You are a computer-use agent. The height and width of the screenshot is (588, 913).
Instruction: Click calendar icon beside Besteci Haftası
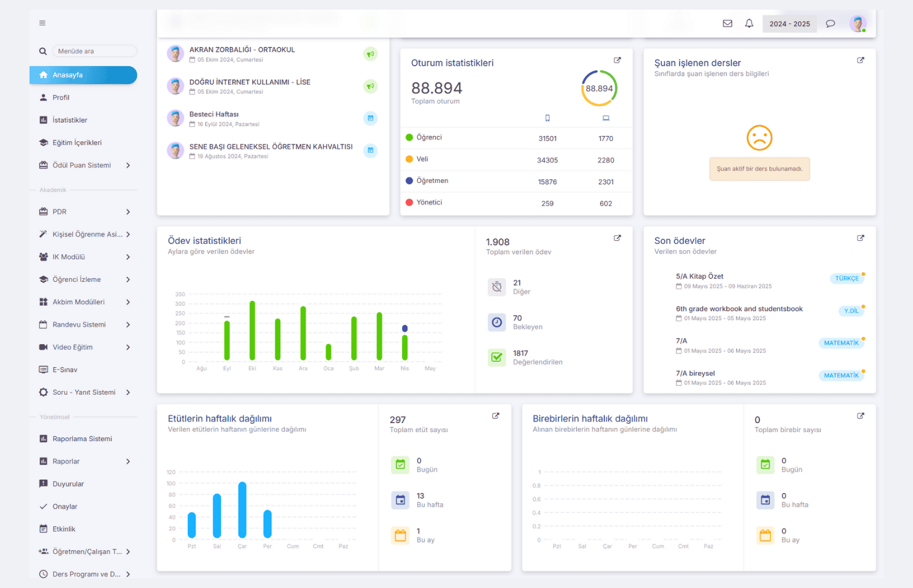point(370,119)
